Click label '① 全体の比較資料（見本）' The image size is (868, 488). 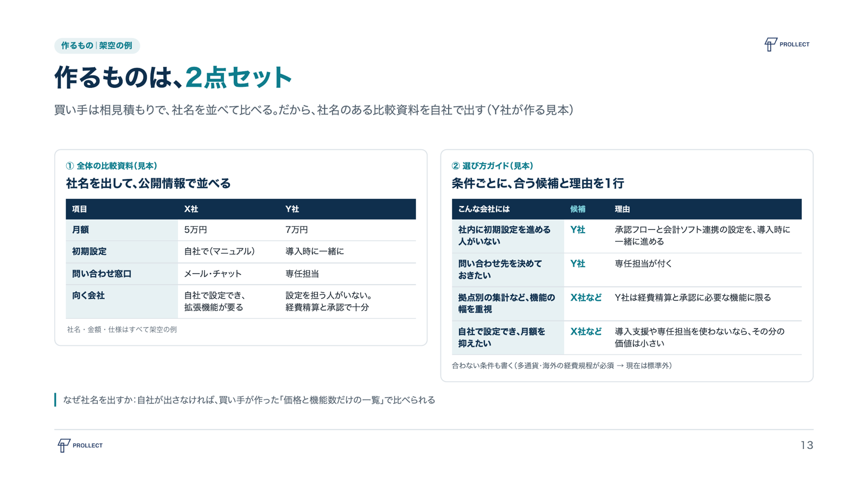(112, 166)
